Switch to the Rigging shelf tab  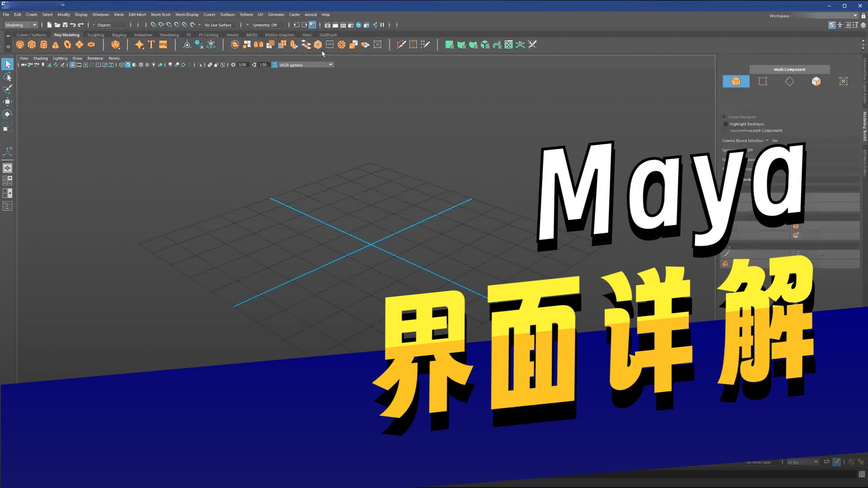(119, 35)
